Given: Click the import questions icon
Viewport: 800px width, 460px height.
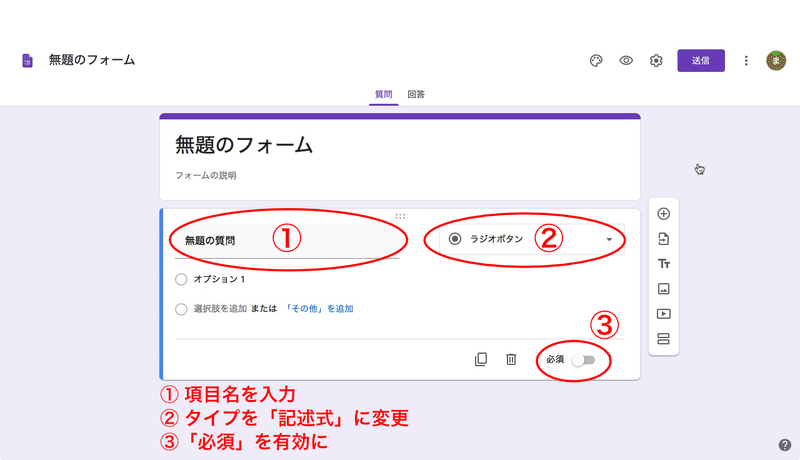Looking at the screenshot, I should 663,239.
